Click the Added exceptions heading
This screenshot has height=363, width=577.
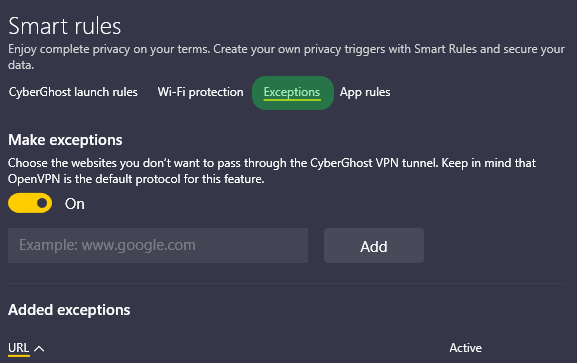[69, 310]
